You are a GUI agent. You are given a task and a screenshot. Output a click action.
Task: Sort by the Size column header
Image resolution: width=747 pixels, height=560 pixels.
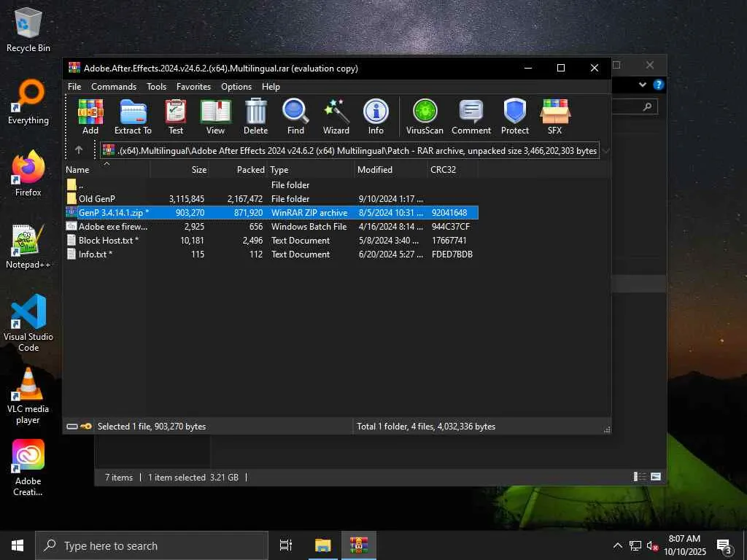[x=179, y=169]
